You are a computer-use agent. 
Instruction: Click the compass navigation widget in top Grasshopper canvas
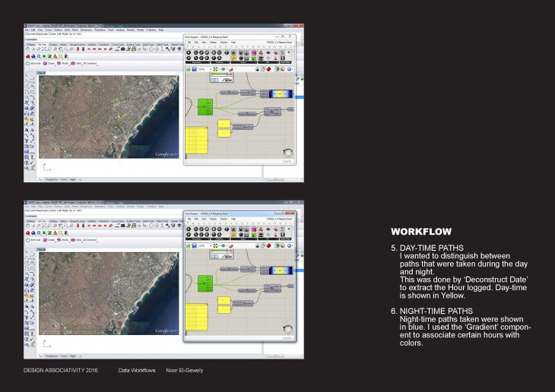click(x=287, y=153)
